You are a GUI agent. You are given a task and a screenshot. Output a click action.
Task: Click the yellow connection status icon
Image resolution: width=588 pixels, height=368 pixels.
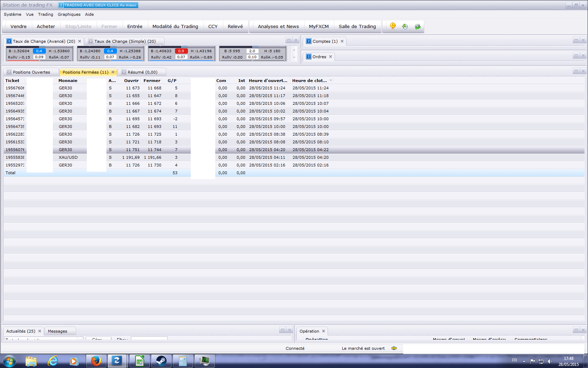coord(394,348)
